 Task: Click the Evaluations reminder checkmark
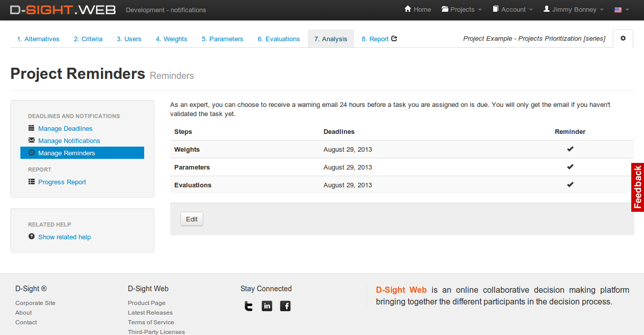click(570, 185)
